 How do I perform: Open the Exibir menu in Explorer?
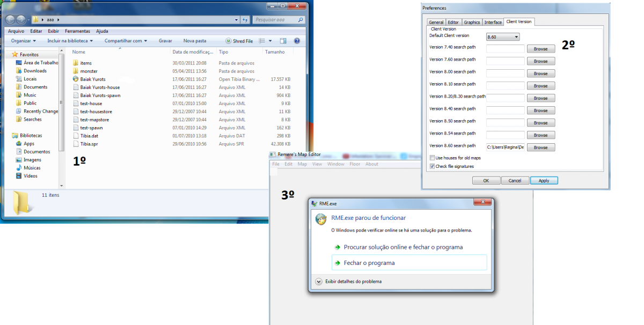tap(53, 31)
